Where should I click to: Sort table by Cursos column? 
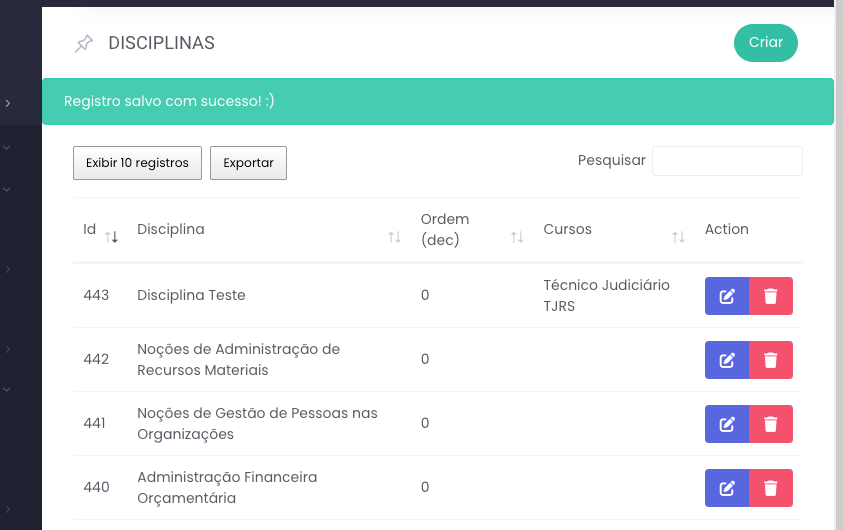click(x=678, y=236)
